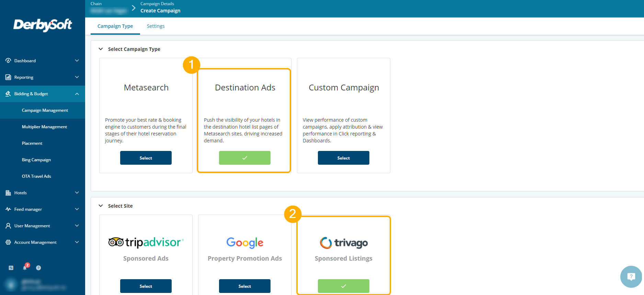Click the Custom Campaign card title
Screen dimensions: 644x295
(344, 88)
